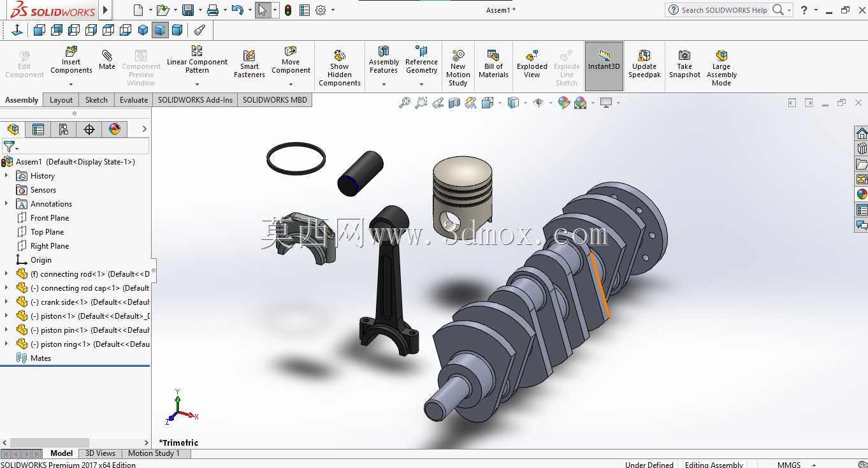Image resolution: width=868 pixels, height=468 pixels.
Task: Open the Insert Components dropdown arrow
Action: point(71,84)
